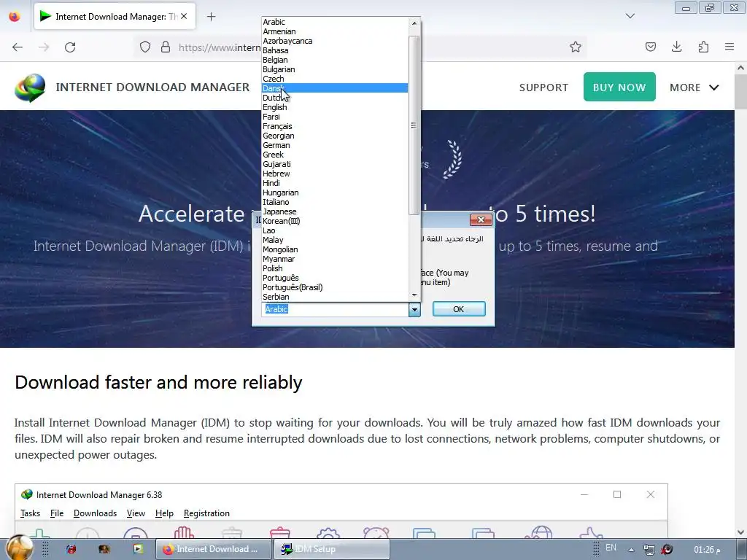The width and height of the screenshot is (747, 560).
Task: Pick Belgian in the dropdown list
Action: point(335,60)
